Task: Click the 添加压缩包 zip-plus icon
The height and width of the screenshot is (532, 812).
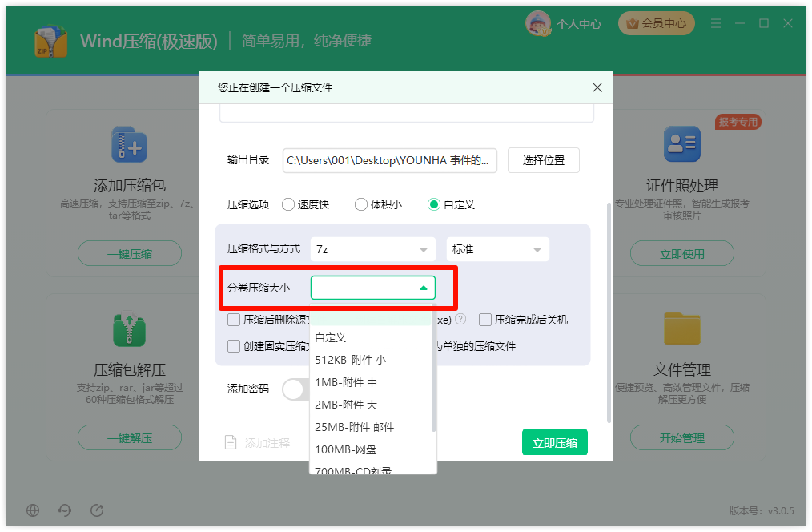Action: (130, 144)
